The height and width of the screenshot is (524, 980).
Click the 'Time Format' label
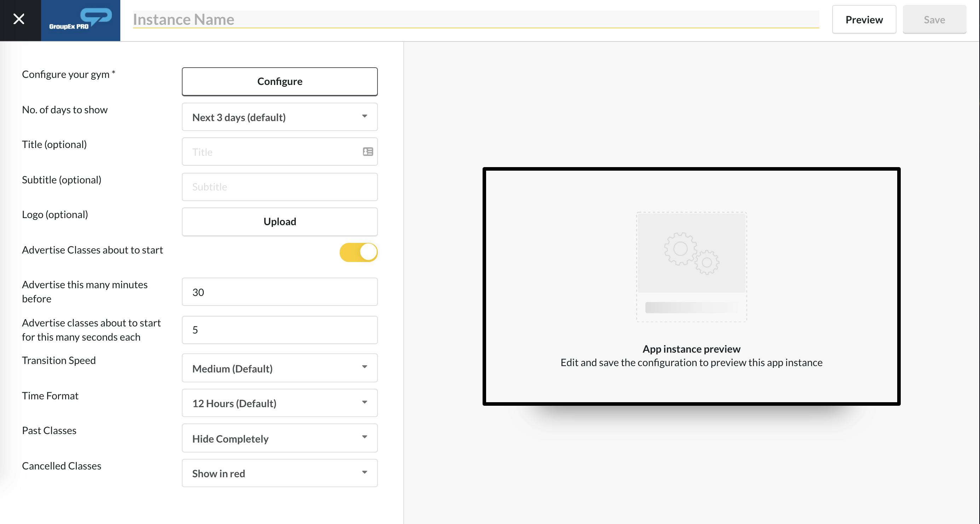coord(50,396)
